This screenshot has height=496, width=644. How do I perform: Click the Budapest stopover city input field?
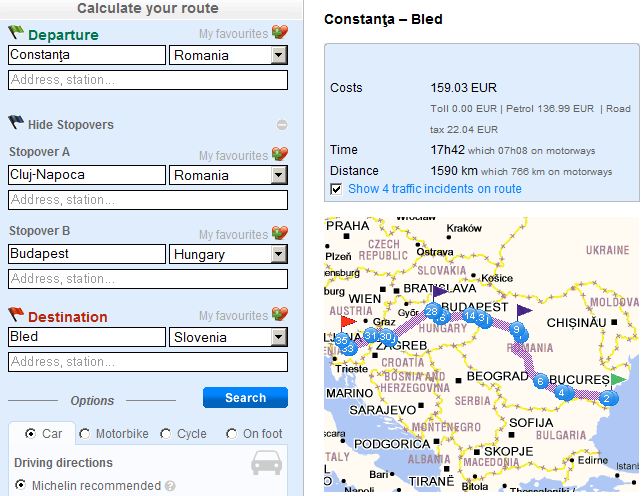pos(87,254)
